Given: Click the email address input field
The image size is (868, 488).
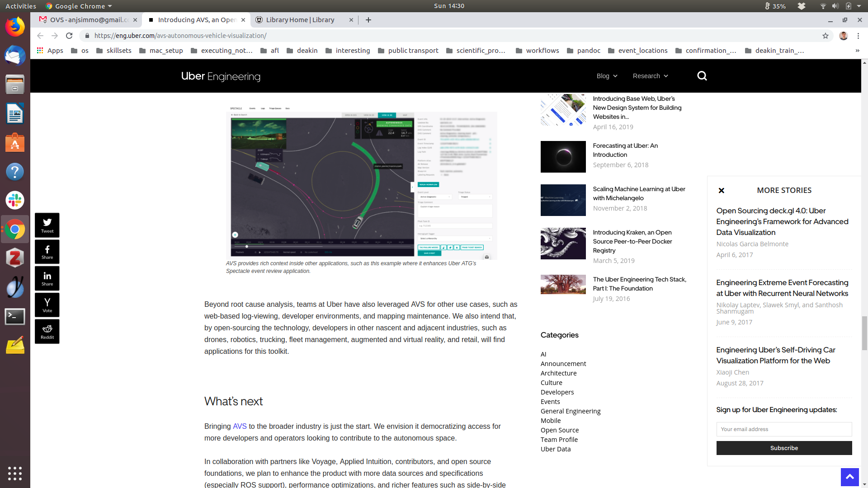Looking at the screenshot, I should click(x=784, y=429).
